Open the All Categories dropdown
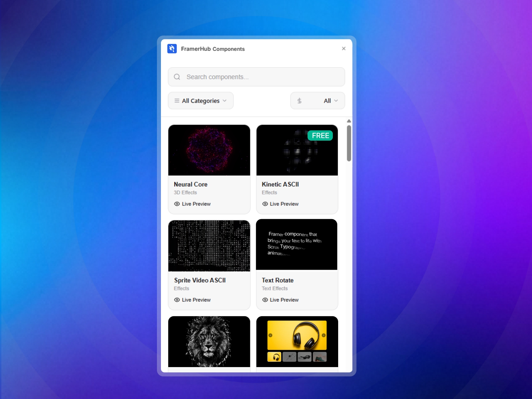The width and height of the screenshot is (532, 399). (x=200, y=100)
